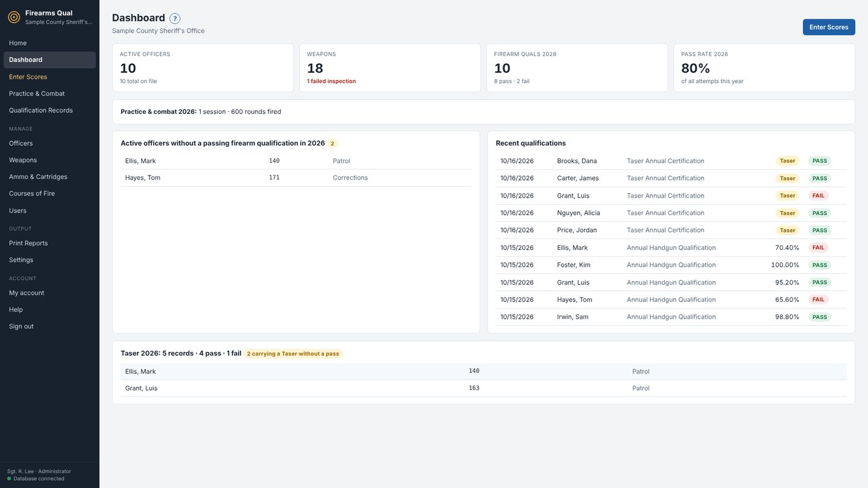This screenshot has height=488, width=868.
Task: Click the Taser tag on Brooks, Dana row
Action: pyautogui.click(x=787, y=161)
